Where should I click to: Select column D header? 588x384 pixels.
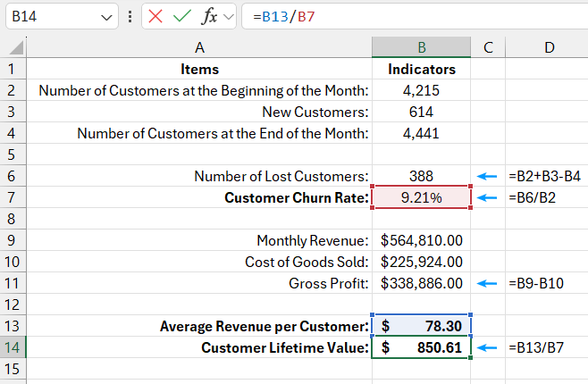coord(547,48)
